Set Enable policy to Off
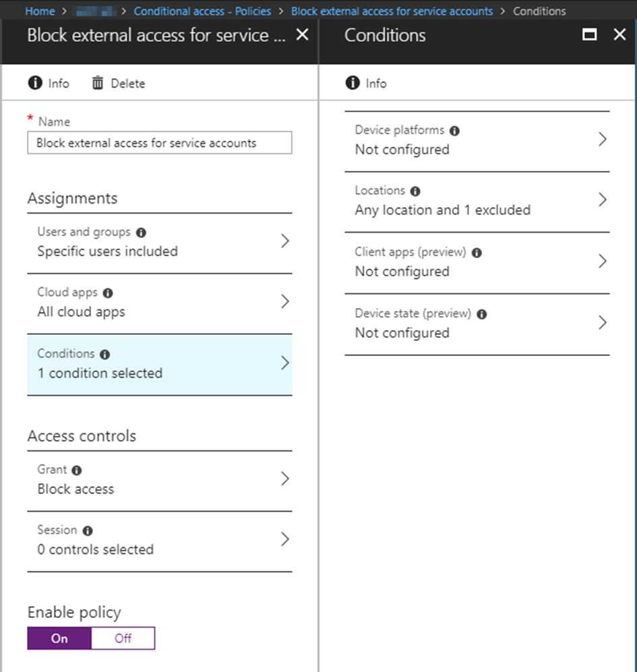Viewport: 637px width, 672px height. tap(123, 638)
